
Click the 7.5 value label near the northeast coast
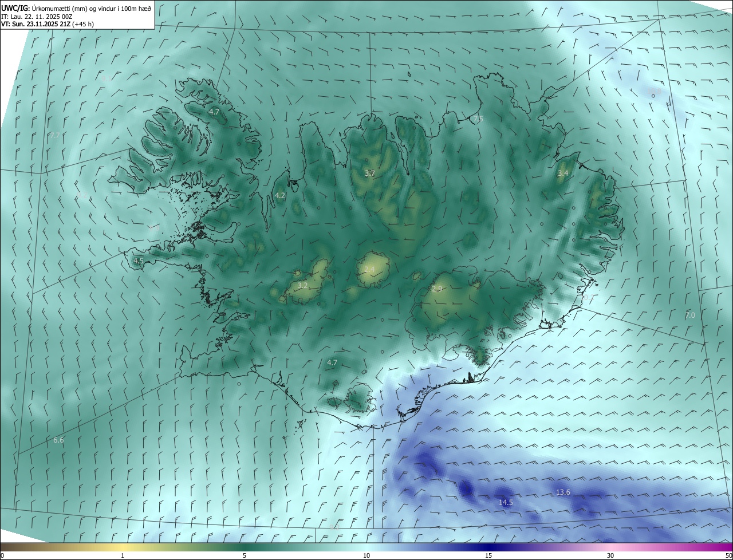pyautogui.click(x=478, y=119)
